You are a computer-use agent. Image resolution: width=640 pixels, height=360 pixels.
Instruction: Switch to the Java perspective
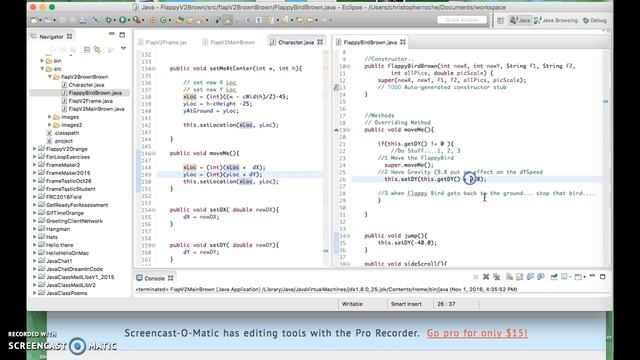(520, 20)
